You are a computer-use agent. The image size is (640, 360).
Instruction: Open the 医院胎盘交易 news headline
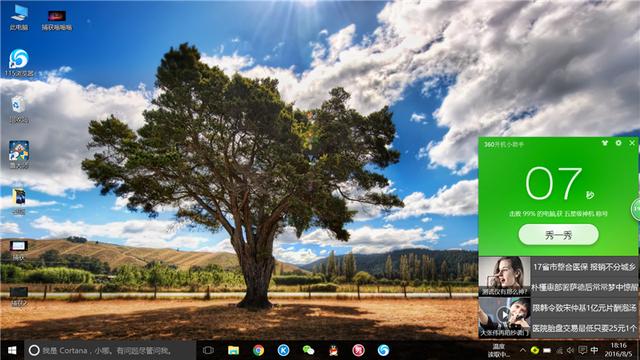point(584,328)
